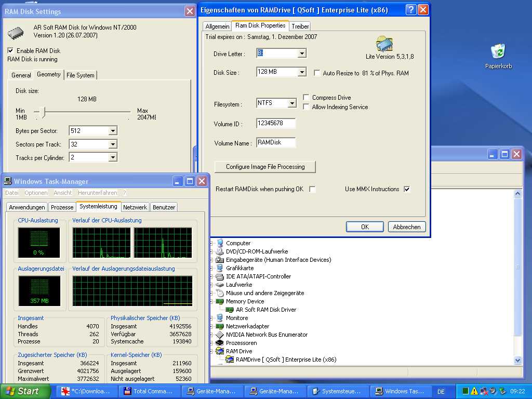Switch to Systemsteuerung taskbar item
Screen dimensions: 532x399
pos(337,391)
